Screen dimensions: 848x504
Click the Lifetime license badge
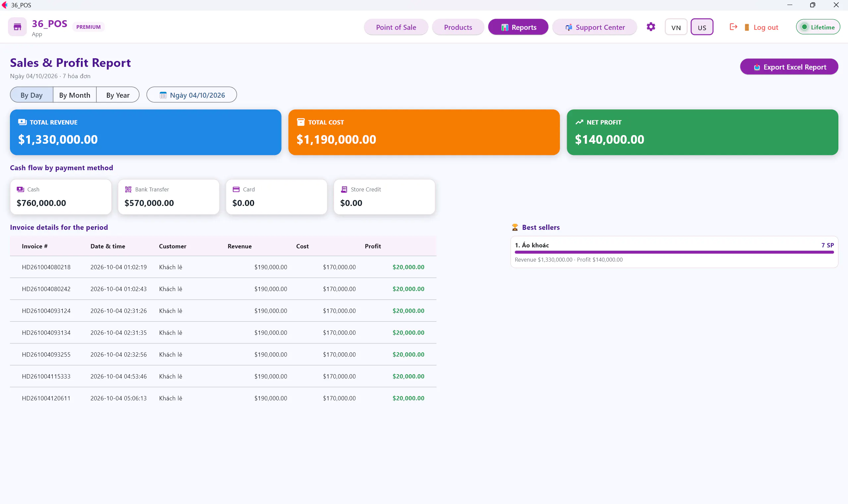818,27
